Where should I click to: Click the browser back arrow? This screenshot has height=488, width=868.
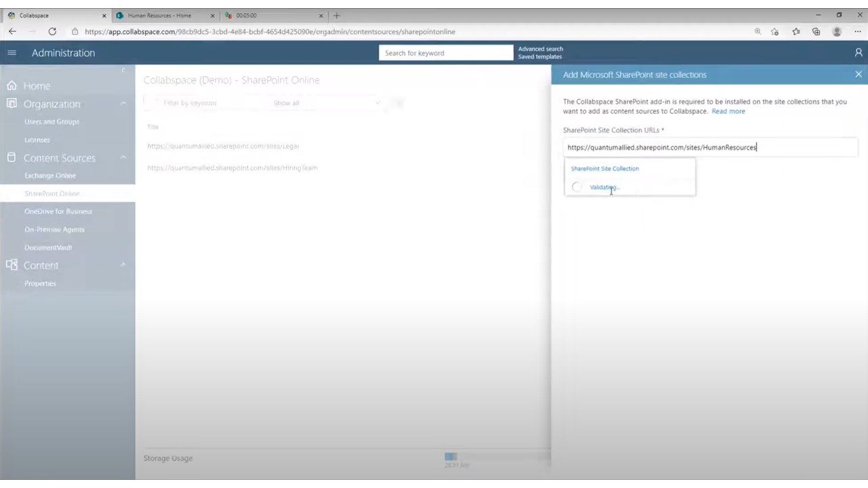(x=12, y=31)
